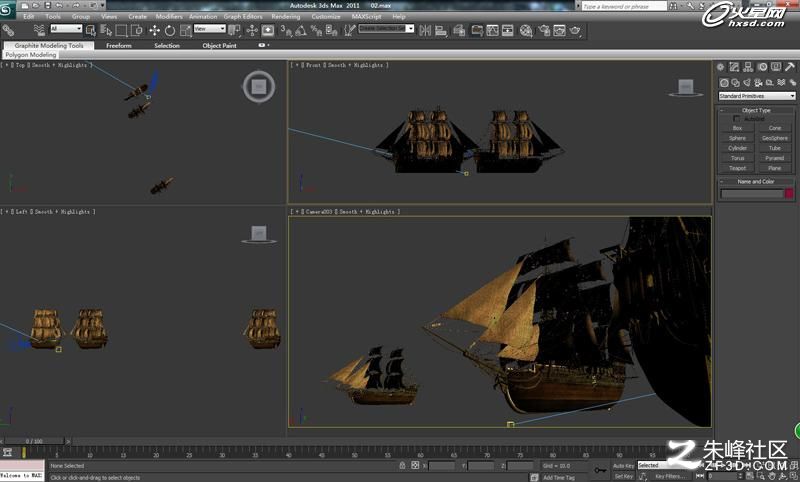Click the object color swatch
The image size is (800, 482).
coord(789,193)
